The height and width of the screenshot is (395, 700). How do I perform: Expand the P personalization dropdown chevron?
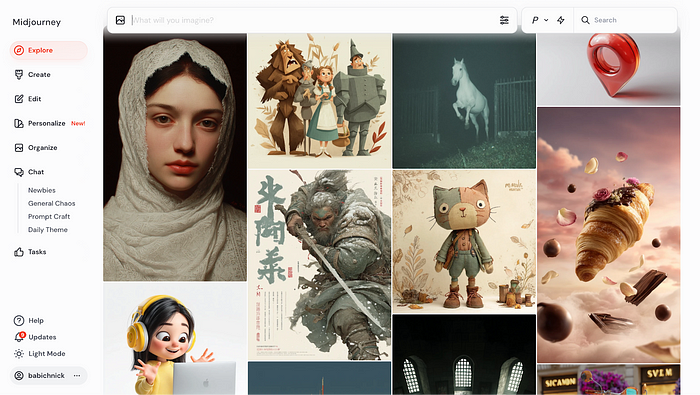click(x=546, y=20)
